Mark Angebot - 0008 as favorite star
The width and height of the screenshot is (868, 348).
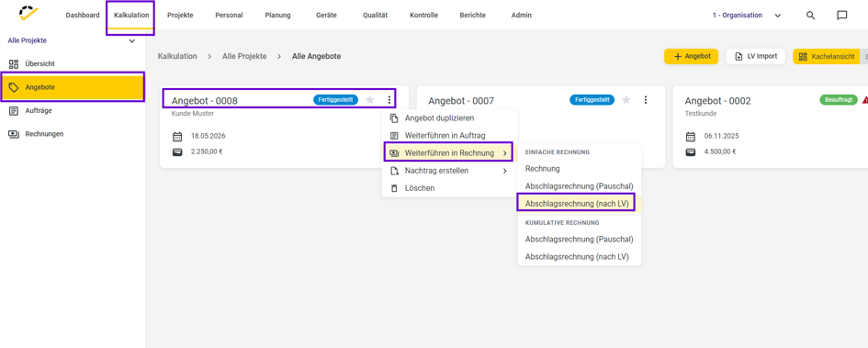point(370,99)
